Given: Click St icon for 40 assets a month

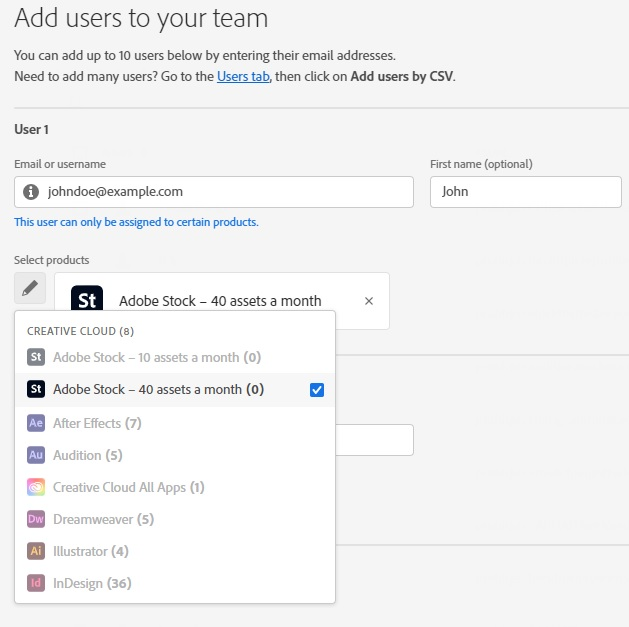Looking at the screenshot, I should tap(36, 389).
